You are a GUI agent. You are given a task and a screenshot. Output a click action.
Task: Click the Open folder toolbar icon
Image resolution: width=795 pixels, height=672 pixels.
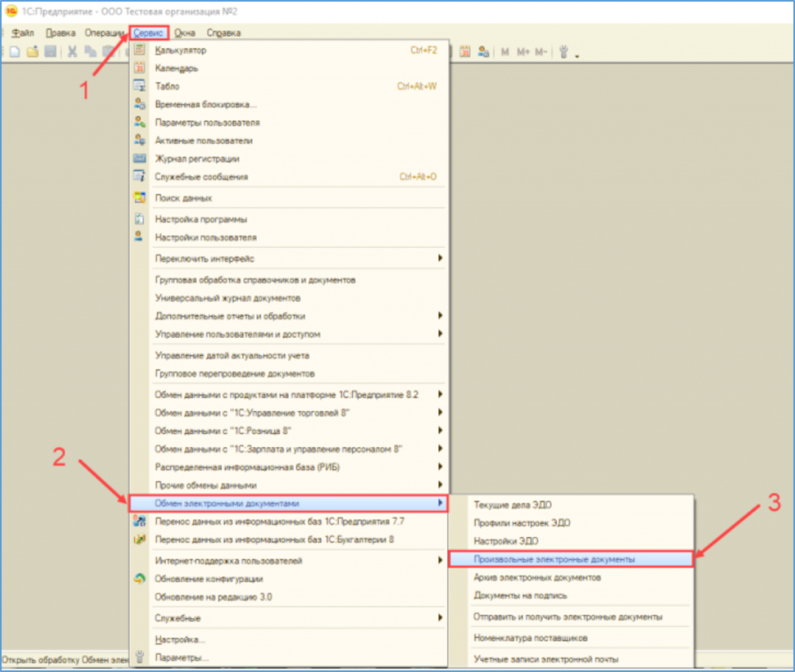33,52
